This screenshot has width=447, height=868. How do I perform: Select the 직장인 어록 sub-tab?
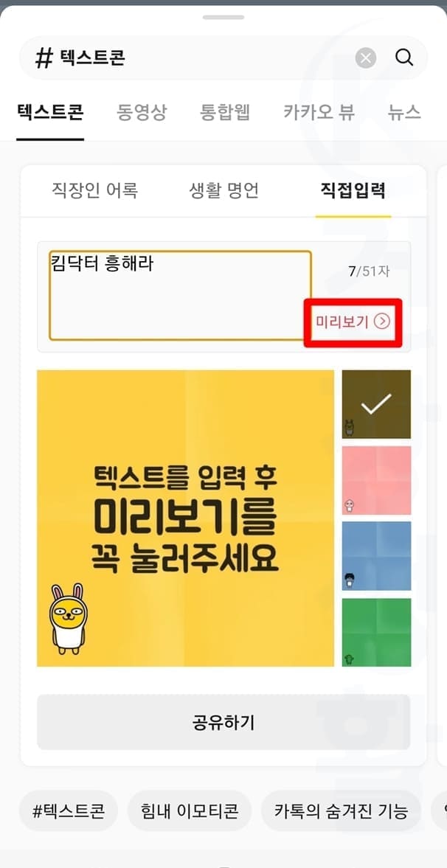[x=94, y=190]
